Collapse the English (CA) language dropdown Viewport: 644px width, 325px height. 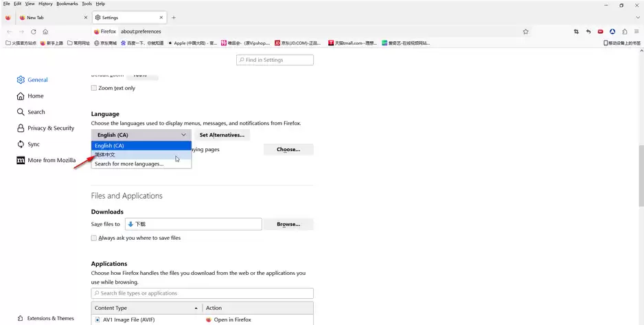tap(141, 135)
